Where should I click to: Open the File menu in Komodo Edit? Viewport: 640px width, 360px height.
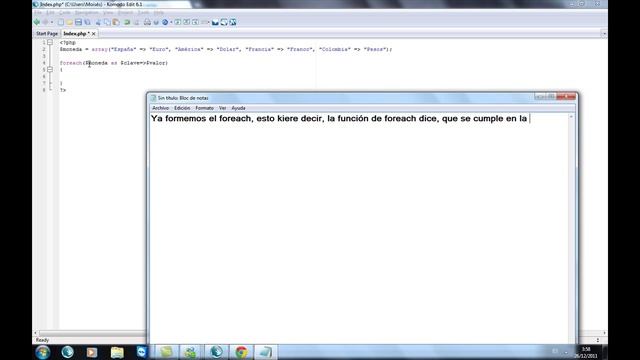[38, 13]
